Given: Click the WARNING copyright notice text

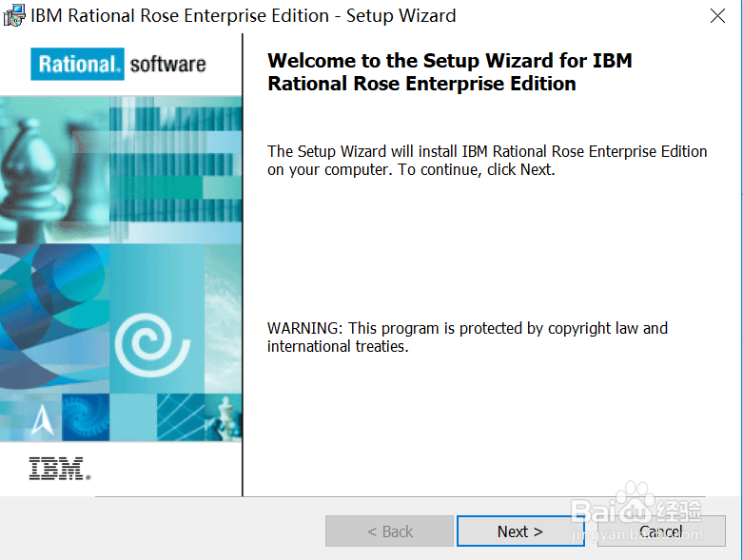Looking at the screenshot, I should [x=467, y=338].
